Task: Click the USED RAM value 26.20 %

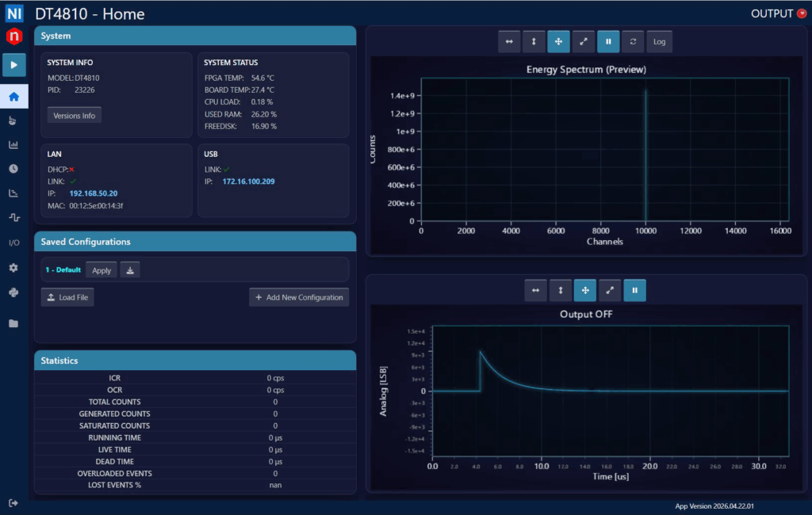Action: pyautogui.click(x=264, y=114)
